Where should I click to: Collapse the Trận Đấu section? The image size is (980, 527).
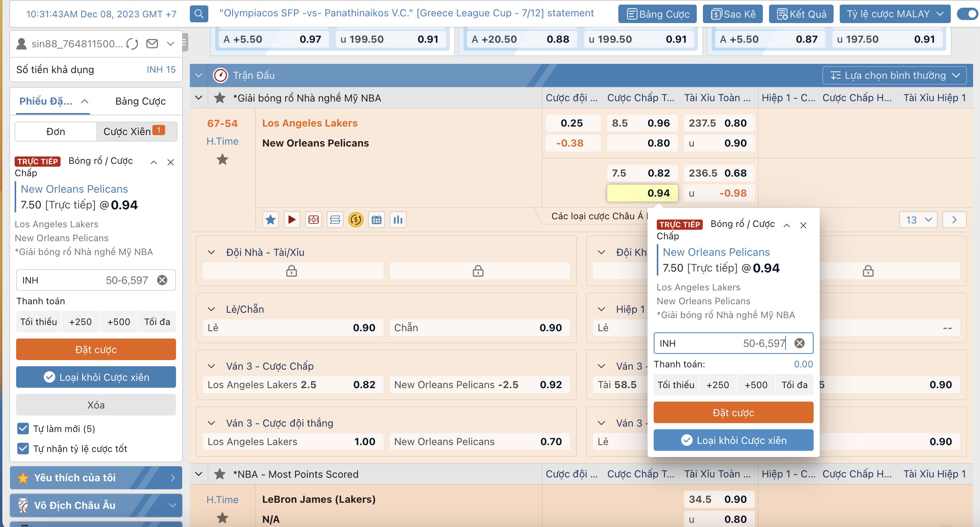[x=199, y=75]
